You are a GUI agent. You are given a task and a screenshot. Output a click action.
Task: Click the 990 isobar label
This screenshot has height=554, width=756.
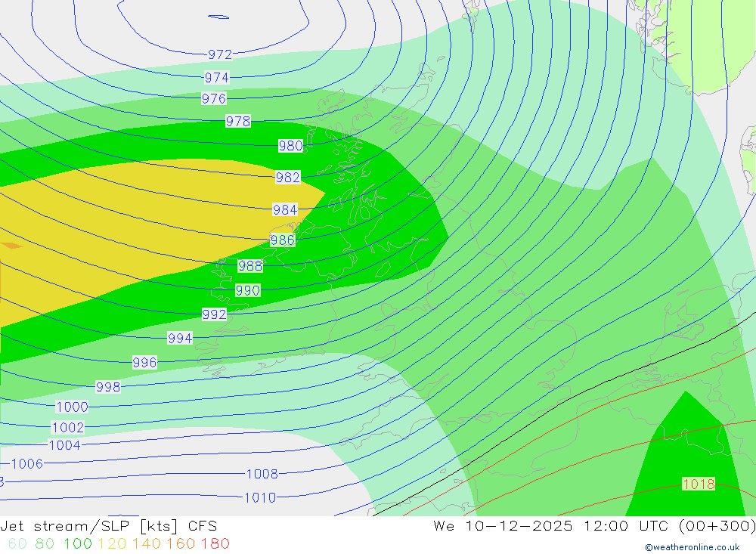(248, 291)
